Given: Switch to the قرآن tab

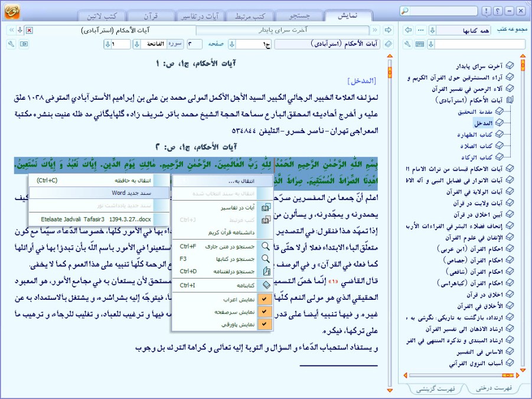Looking at the screenshot, I should [x=151, y=16].
